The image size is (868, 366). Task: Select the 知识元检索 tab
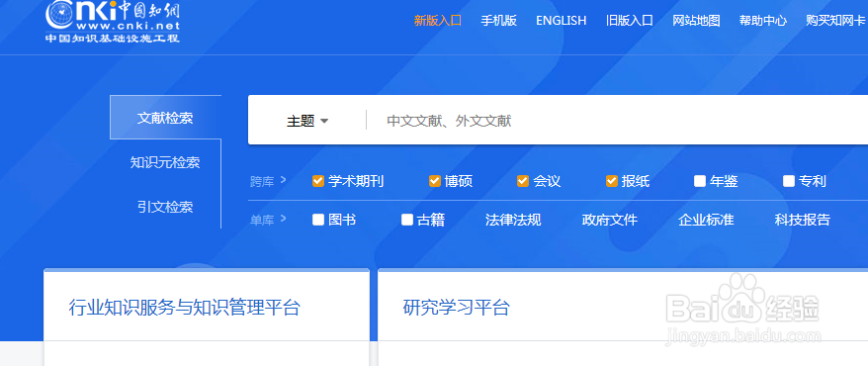point(165,162)
